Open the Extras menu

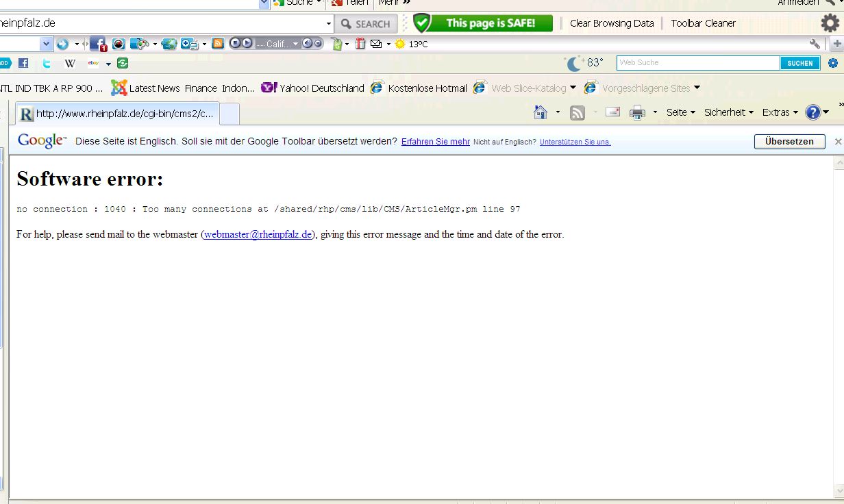pyautogui.click(x=780, y=112)
